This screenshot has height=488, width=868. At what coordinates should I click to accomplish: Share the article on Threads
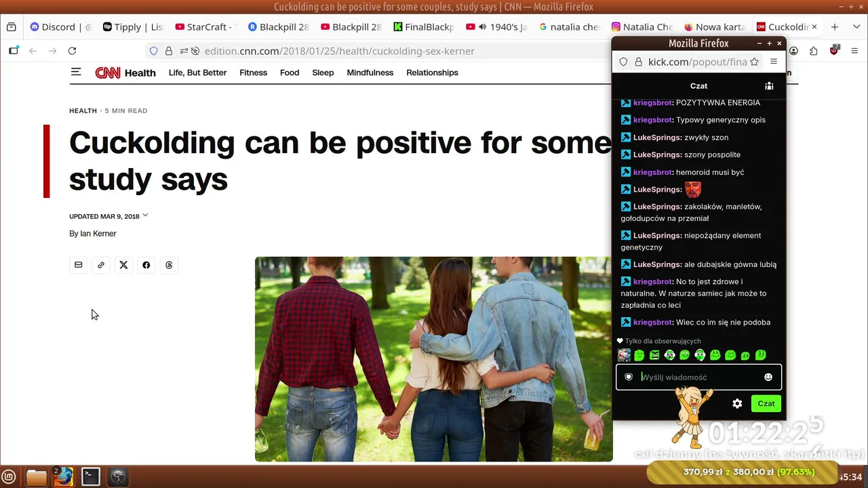(x=169, y=265)
